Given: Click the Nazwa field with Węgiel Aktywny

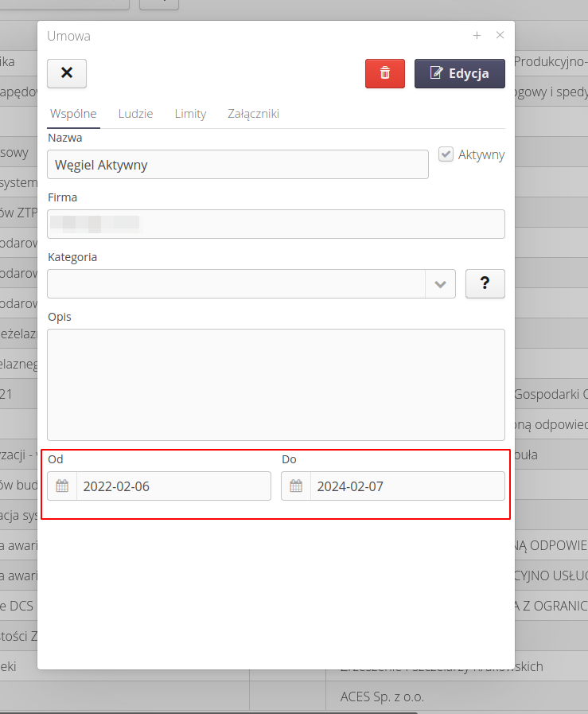Looking at the screenshot, I should pyautogui.click(x=237, y=165).
